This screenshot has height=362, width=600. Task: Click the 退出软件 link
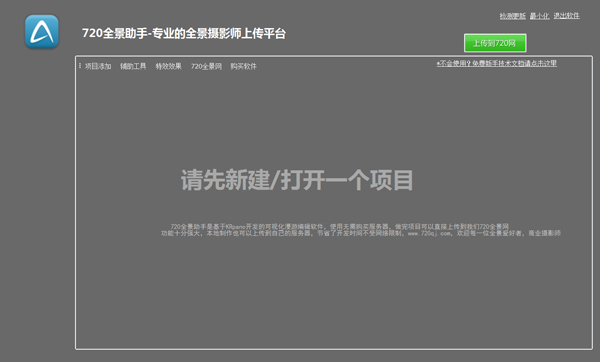point(566,16)
